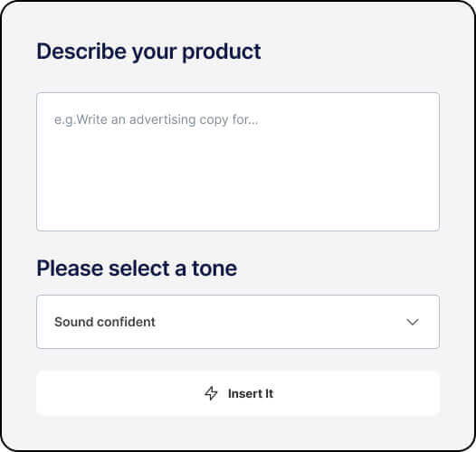Click the gray panel background below Insert It
The image size is (476, 452).
point(238,432)
